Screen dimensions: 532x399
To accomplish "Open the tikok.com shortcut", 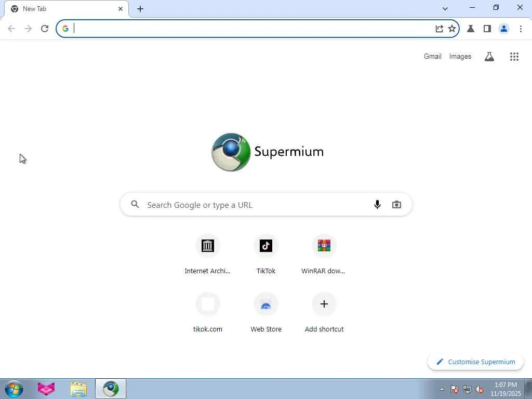I will click(x=208, y=312).
